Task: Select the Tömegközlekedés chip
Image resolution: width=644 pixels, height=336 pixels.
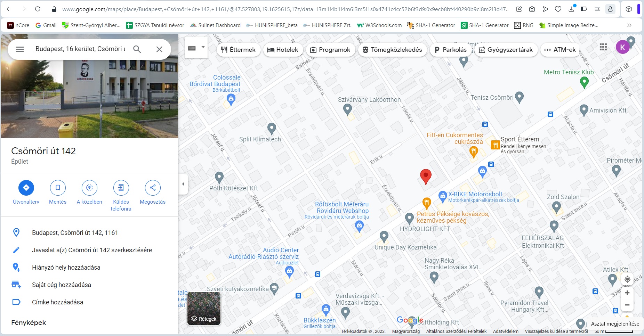Action: point(392,50)
